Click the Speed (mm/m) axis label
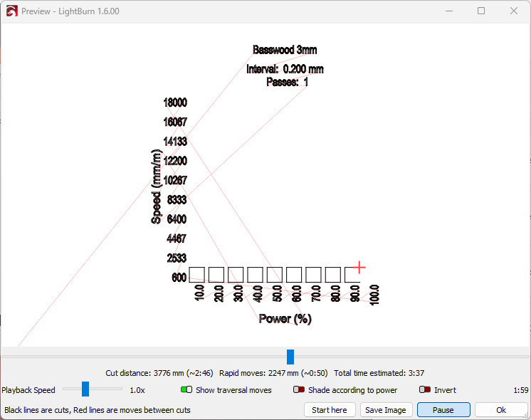Image resolution: width=531 pixels, height=420 pixels. click(155, 187)
